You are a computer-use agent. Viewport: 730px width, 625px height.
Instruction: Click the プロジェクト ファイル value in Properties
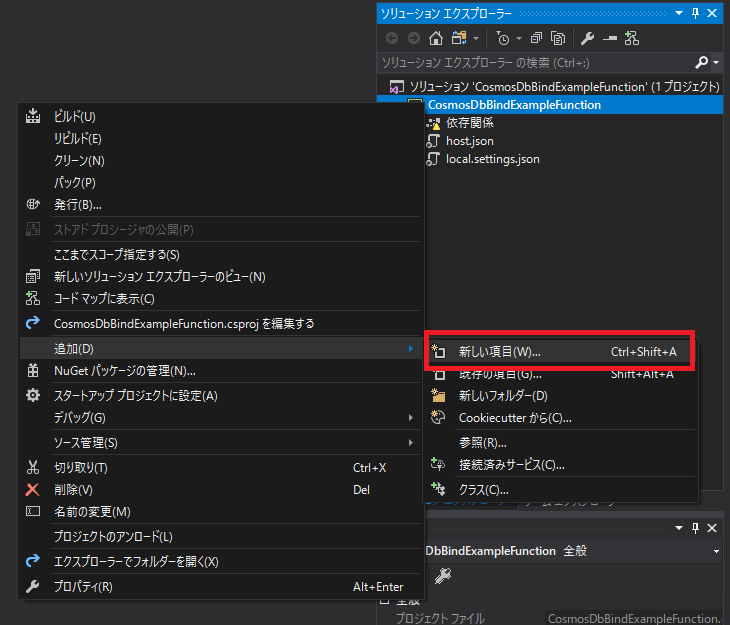[x=636, y=618]
